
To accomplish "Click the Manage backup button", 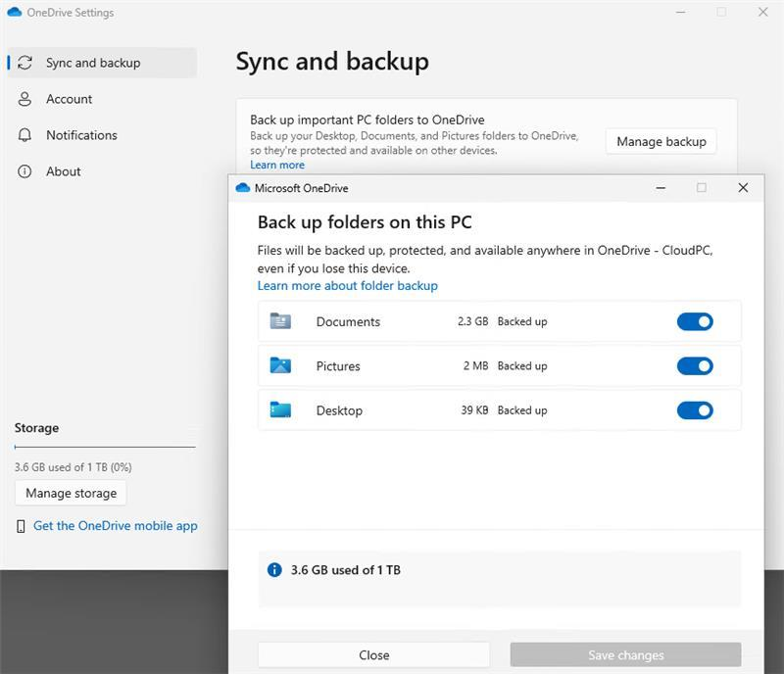I will (x=661, y=141).
